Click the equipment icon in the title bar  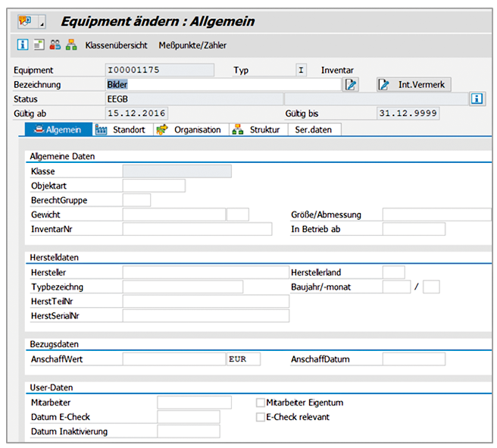coord(24,20)
